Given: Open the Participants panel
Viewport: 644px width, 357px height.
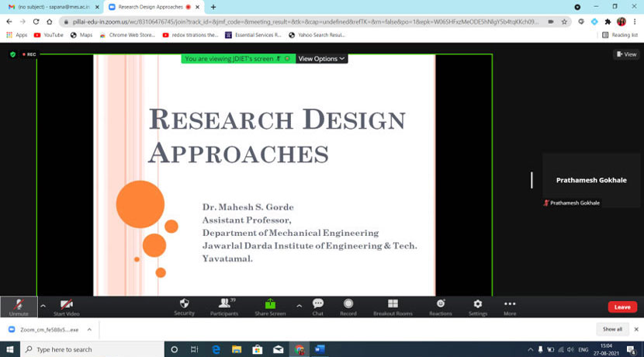Looking at the screenshot, I should [224, 307].
